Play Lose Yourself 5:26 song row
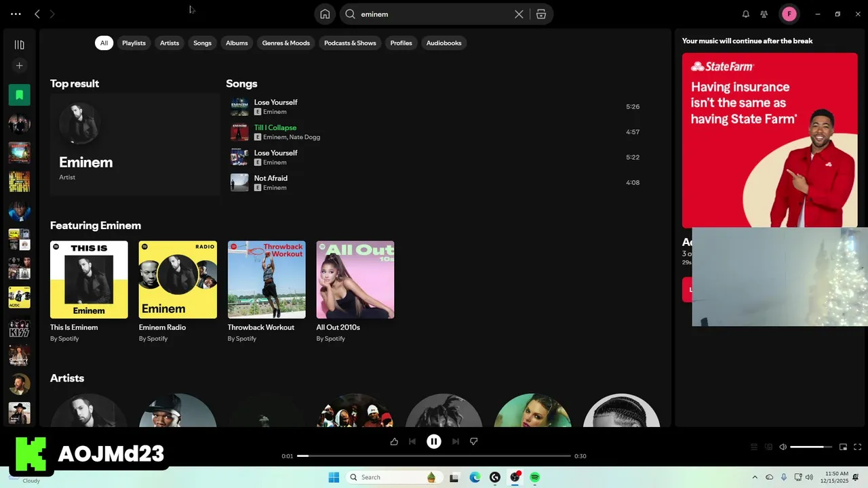 [435, 106]
